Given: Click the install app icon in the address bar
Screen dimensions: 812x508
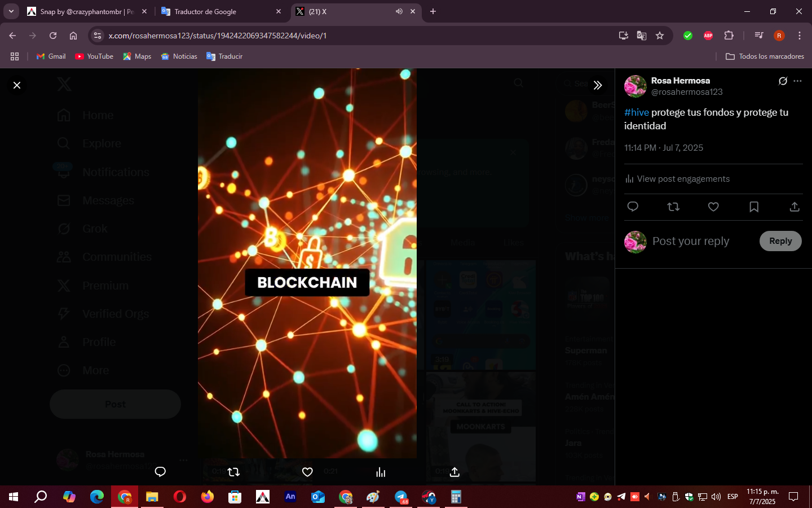Looking at the screenshot, I should pos(623,36).
